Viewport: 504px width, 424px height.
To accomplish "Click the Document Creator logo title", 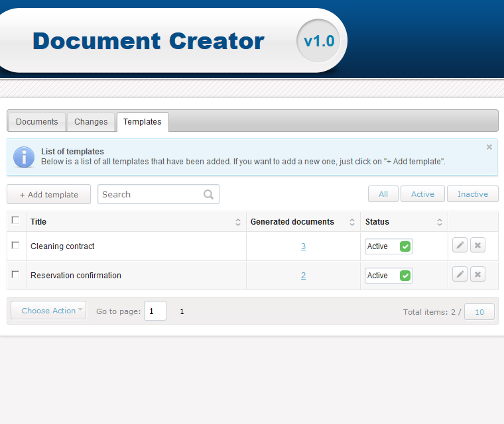I will point(149,41).
